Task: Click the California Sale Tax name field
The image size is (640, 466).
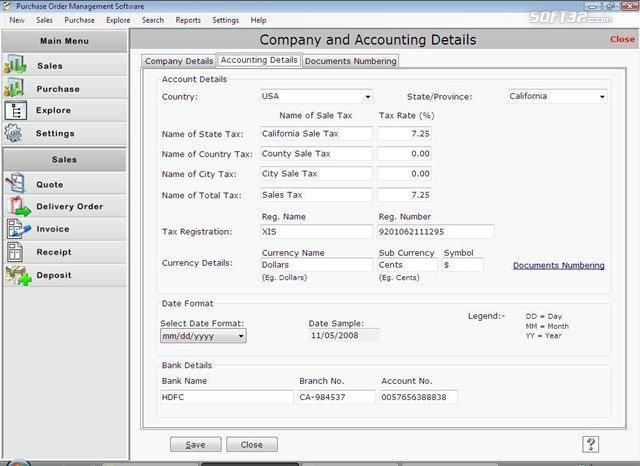Action: point(316,134)
